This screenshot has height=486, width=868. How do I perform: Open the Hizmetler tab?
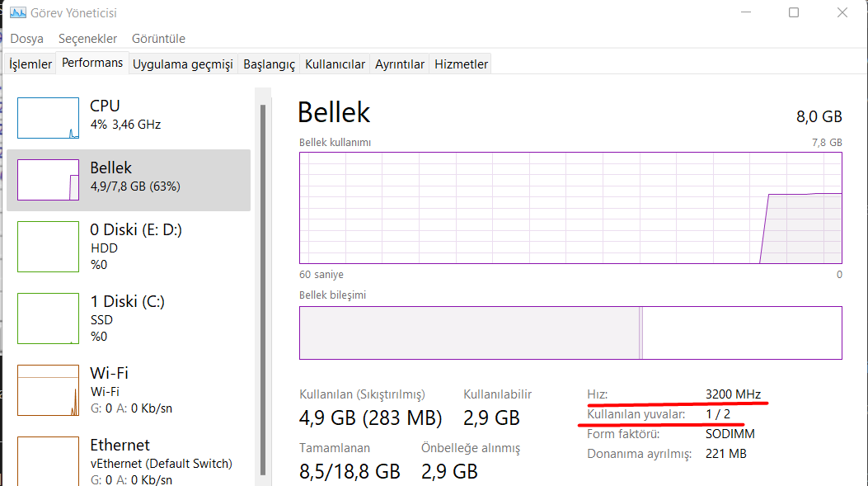click(462, 64)
